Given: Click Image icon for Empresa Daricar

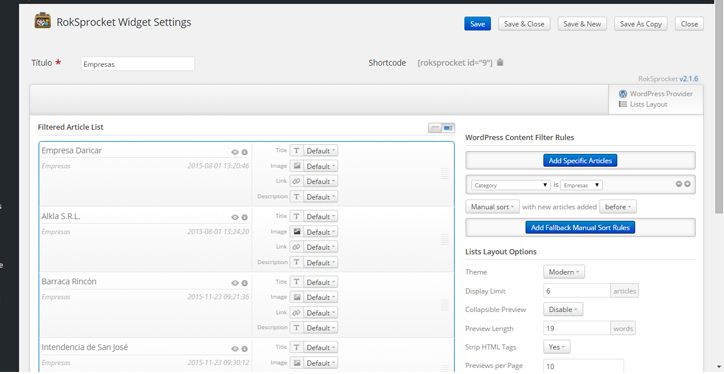Looking at the screenshot, I should (x=296, y=166).
